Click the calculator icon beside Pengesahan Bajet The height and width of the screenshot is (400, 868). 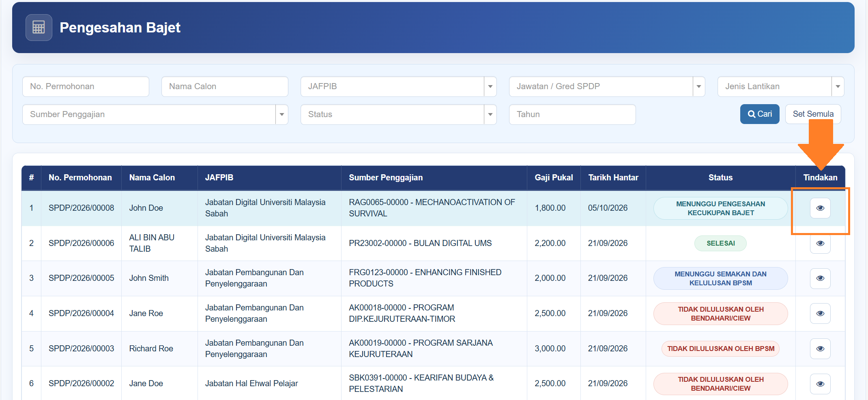pos(39,28)
